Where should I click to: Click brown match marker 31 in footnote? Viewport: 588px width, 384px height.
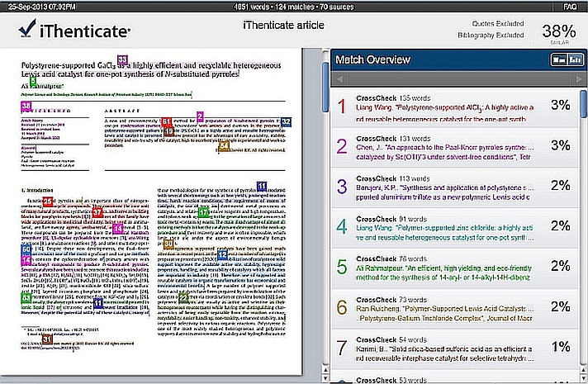46,339
